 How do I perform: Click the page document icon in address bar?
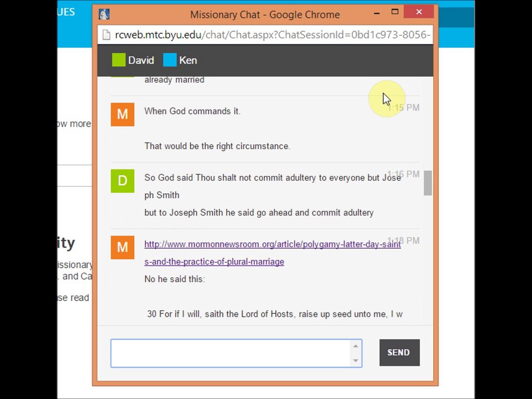coord(106,35)
